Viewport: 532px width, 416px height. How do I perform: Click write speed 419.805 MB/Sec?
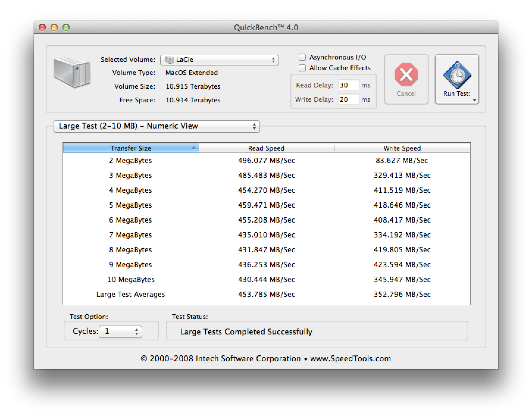pos(402,250)
